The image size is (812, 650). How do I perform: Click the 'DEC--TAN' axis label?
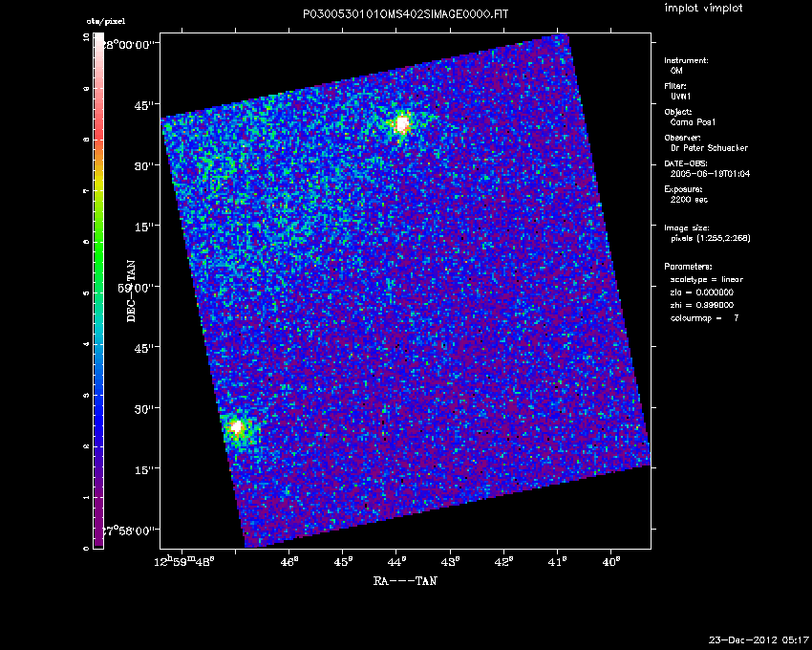coord(131,292)
